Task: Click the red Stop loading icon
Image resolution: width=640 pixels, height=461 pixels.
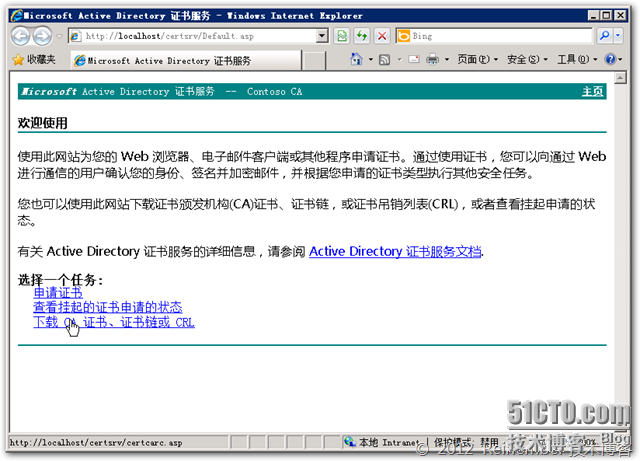Action: click(x=382, y=36)
